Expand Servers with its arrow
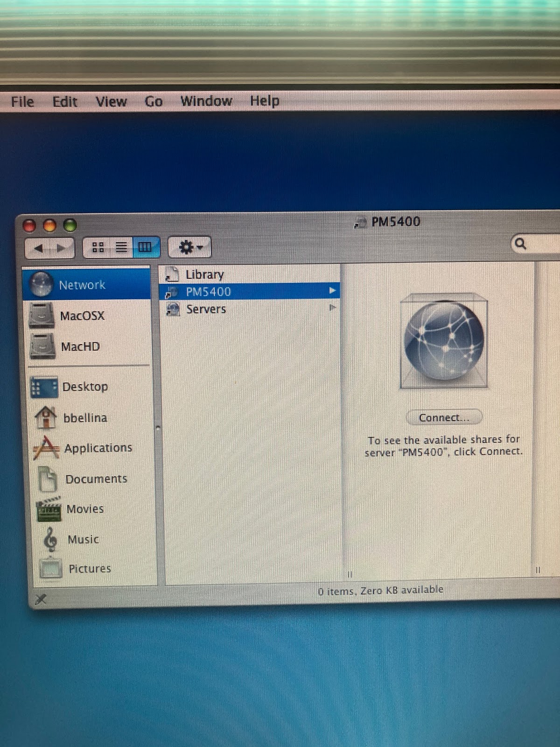Image resolution: width=560 pixels, height=747 pixels. point(332,308)
